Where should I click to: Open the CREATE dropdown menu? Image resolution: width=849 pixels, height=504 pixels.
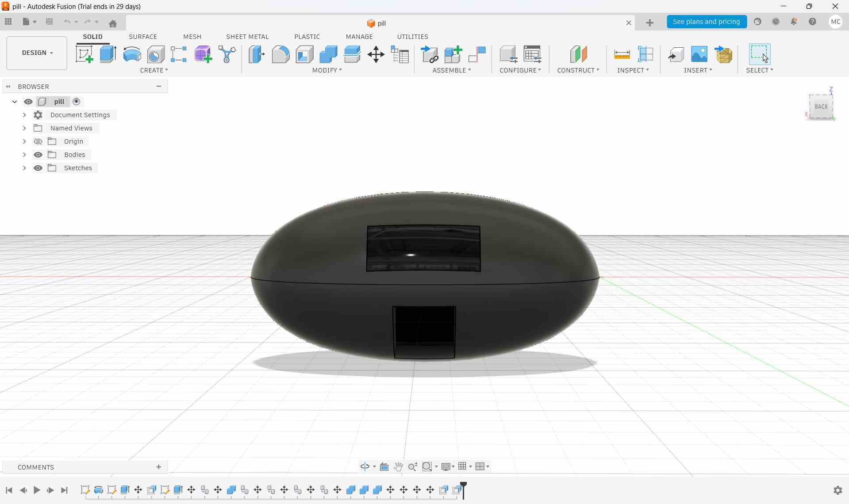[154, 70]
